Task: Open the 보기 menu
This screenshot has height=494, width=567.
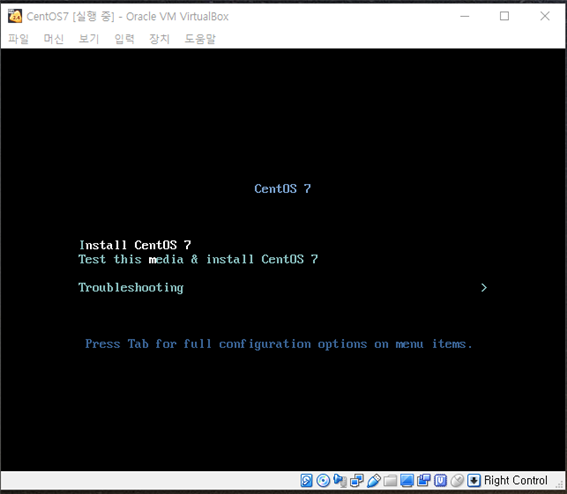Action: [x=89, y=38]
